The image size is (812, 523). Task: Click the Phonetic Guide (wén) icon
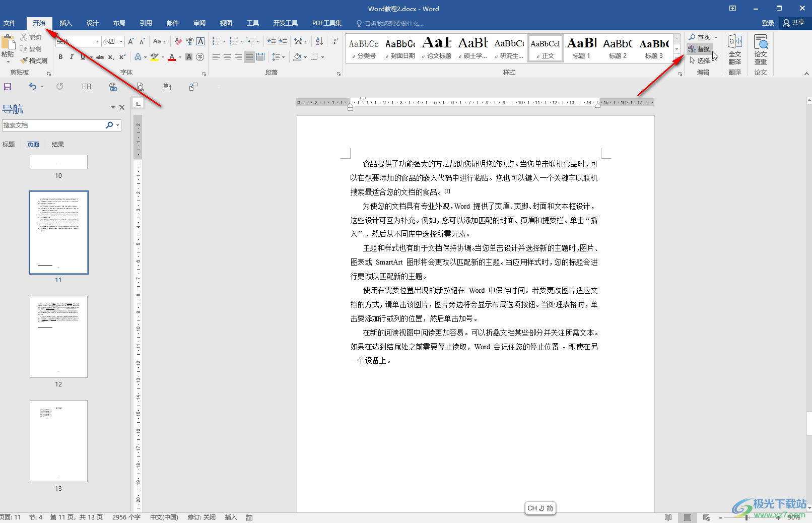(189, 41)
